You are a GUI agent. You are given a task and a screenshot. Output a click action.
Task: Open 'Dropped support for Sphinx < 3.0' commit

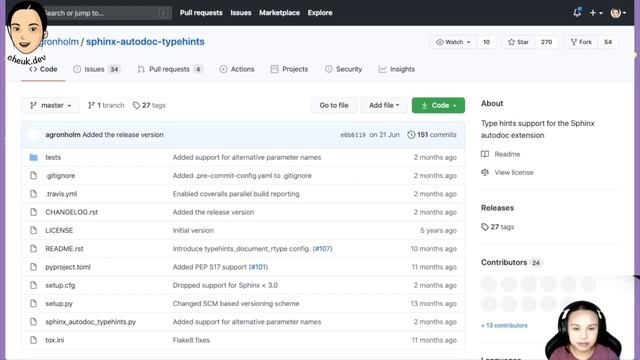(x=225, y=285)
